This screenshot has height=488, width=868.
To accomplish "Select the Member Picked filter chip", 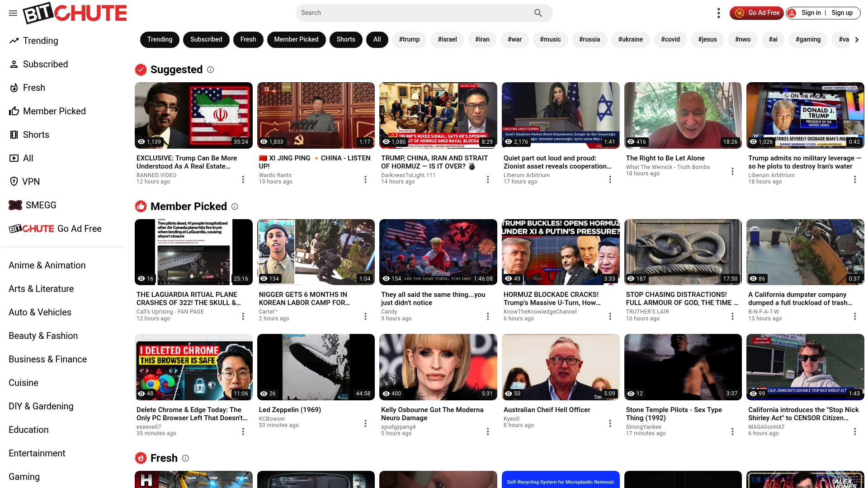I will point(296,40).
